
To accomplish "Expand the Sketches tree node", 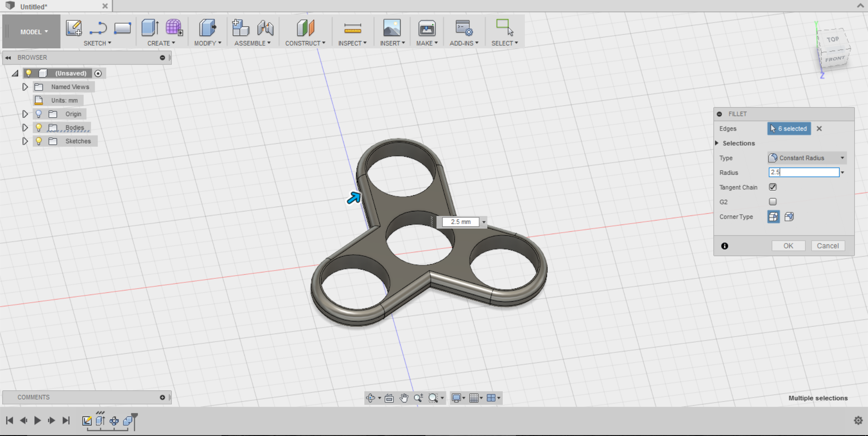I will [x=25, y=141].
